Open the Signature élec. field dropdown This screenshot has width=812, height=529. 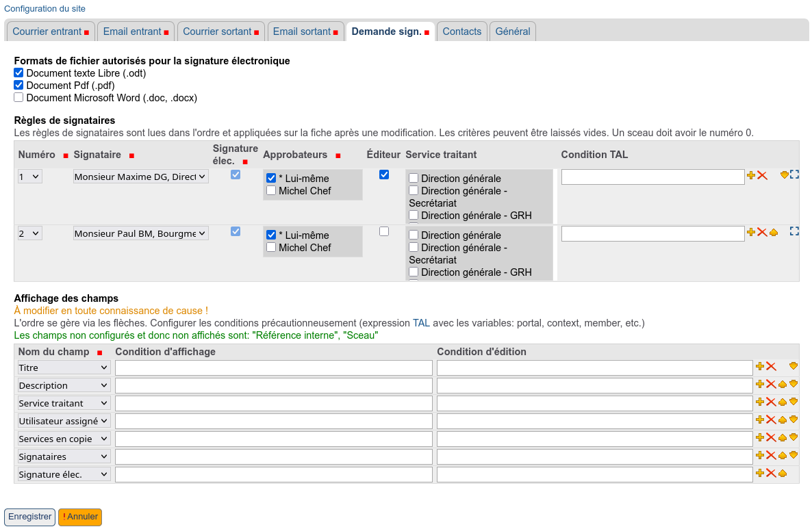[64, 474]
